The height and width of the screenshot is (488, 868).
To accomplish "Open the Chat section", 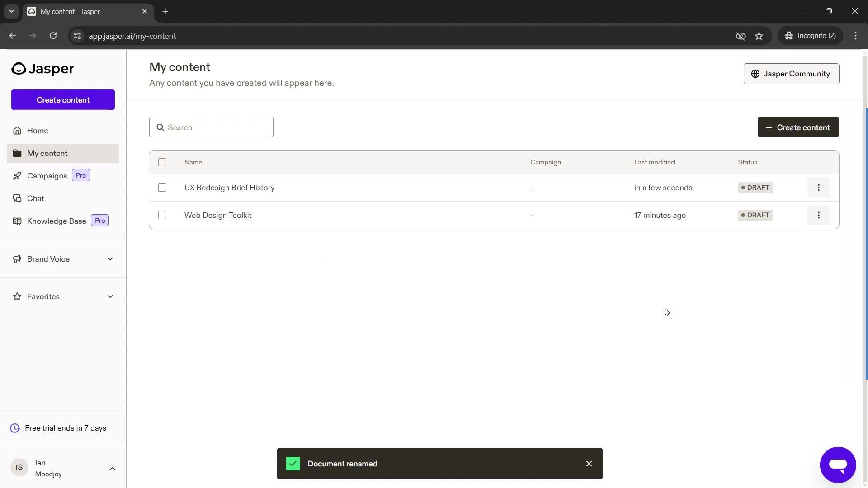I will tap(36, 198).
